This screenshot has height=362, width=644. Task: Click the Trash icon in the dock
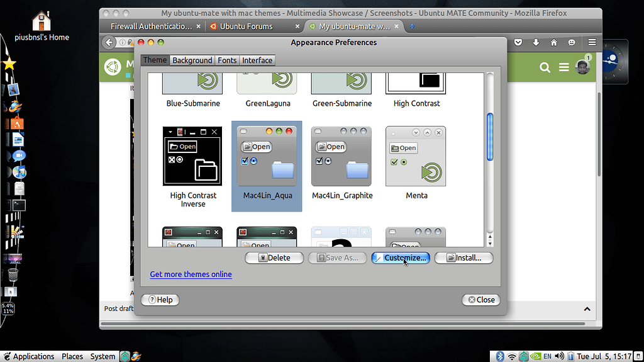pos(13,274)
